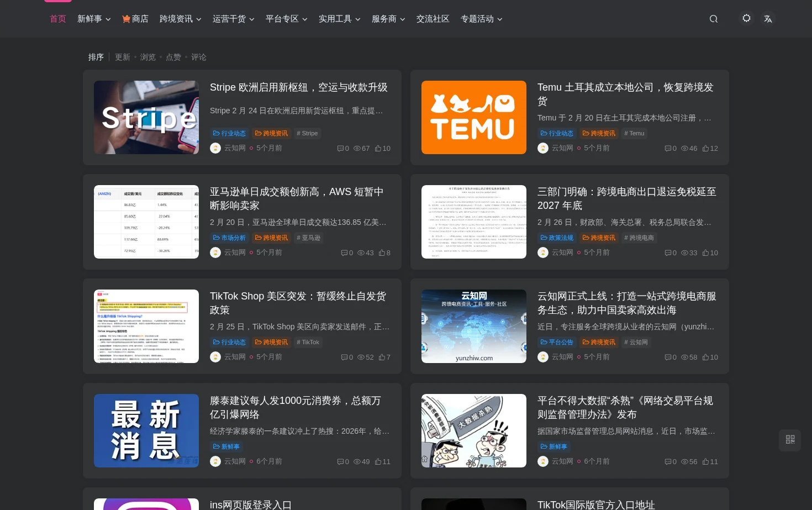The image size is (812, 510).
Task: Open the search icon in header
Action: pyautogui.click(x=714, y=19)
